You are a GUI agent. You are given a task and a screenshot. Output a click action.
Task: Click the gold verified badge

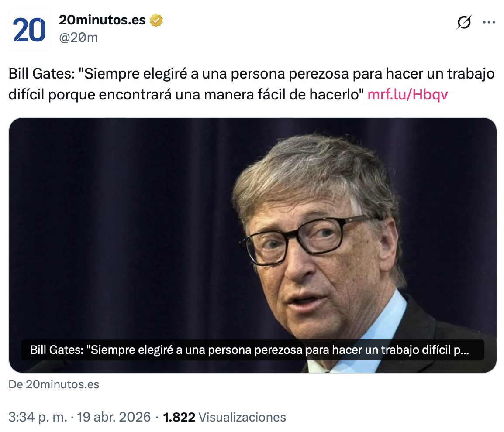(x=156, y=20)
